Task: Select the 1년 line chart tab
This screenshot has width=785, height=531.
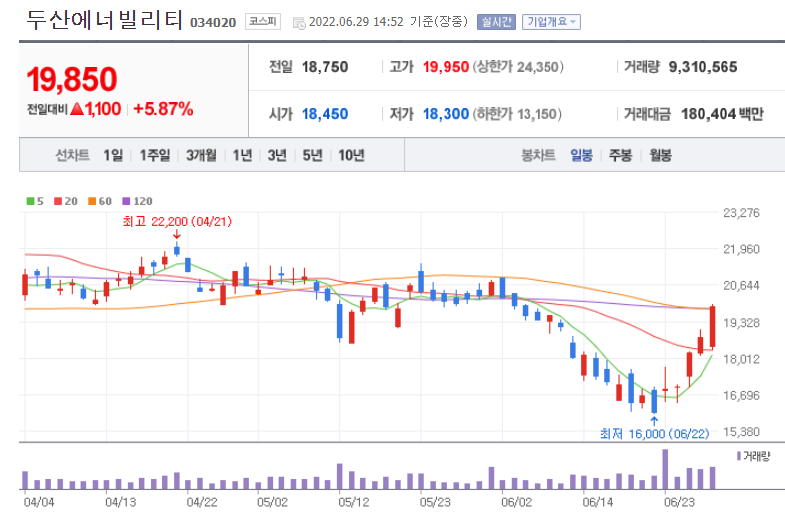Action: (x=242, y=155)
